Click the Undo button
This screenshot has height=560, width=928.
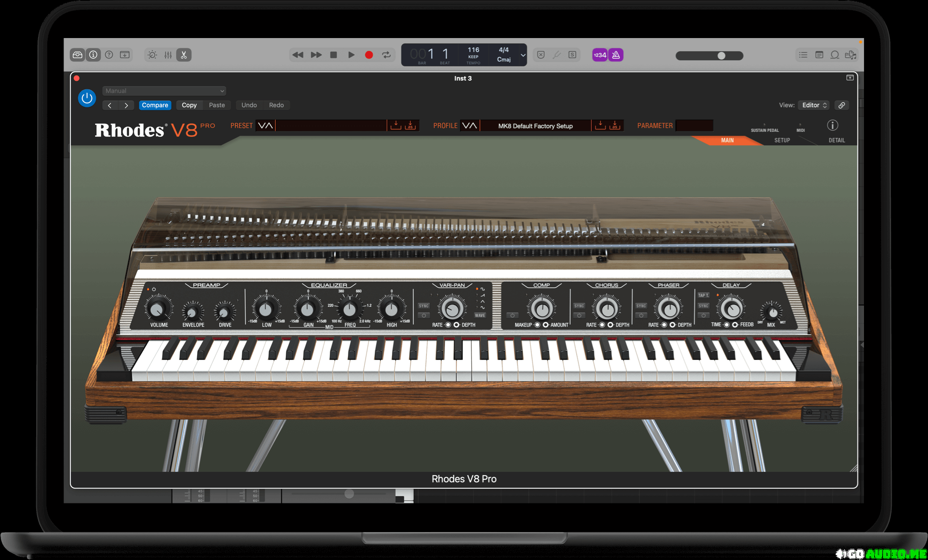tap(249, 105)
